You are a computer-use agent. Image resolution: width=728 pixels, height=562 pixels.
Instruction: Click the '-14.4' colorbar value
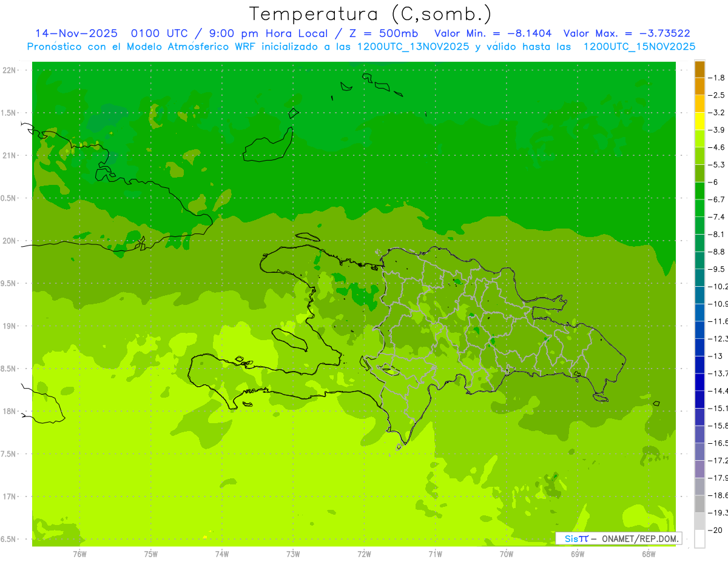[x=718, y=391]
